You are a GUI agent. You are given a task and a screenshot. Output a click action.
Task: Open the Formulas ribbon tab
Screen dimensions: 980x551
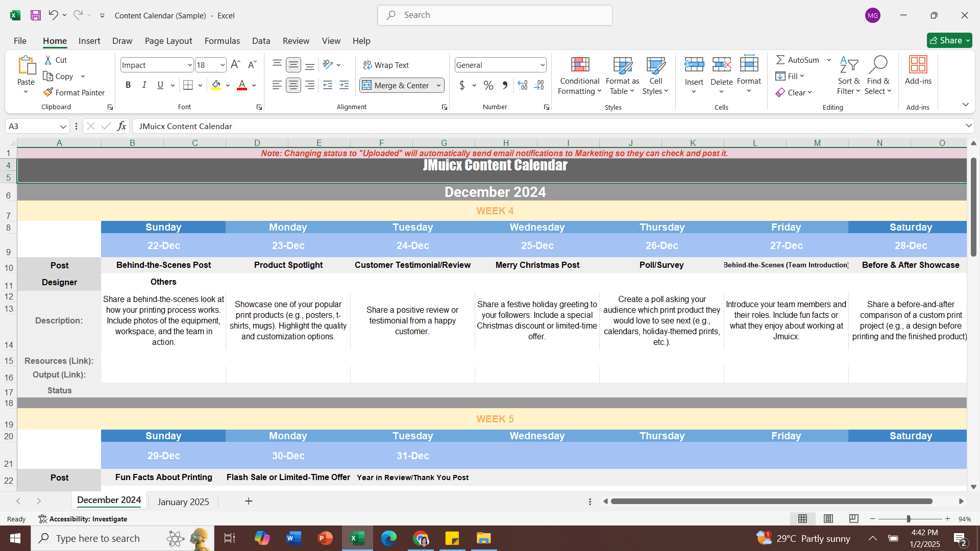[222, 41]
